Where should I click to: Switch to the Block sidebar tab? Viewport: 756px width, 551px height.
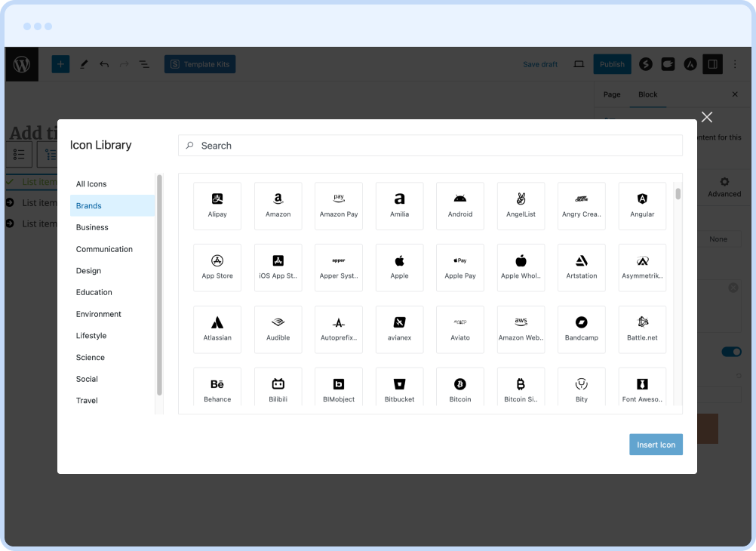648,94
